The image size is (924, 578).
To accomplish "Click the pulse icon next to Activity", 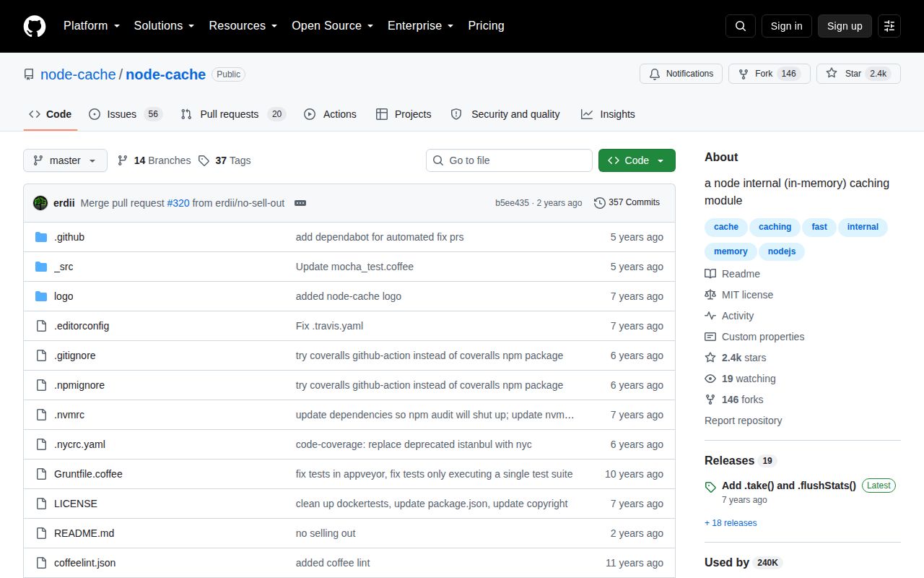I will [x=710, y=316].
